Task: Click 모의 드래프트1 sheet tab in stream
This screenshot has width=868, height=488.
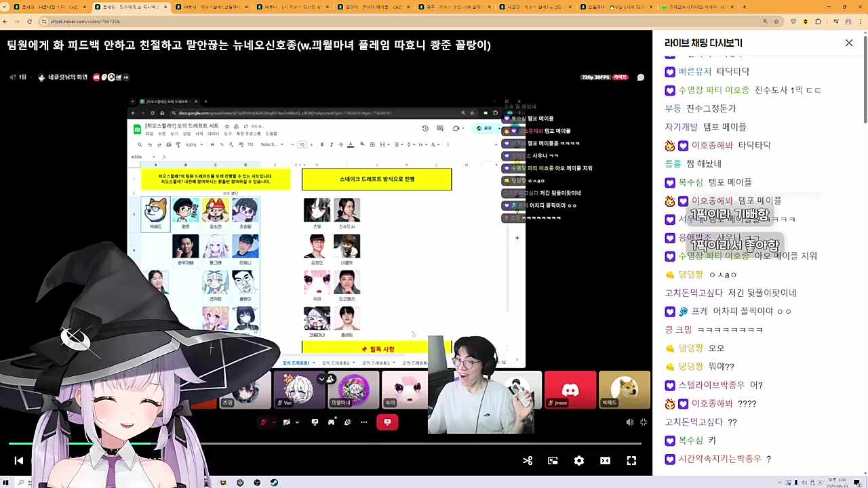Action: pos(296,363)
